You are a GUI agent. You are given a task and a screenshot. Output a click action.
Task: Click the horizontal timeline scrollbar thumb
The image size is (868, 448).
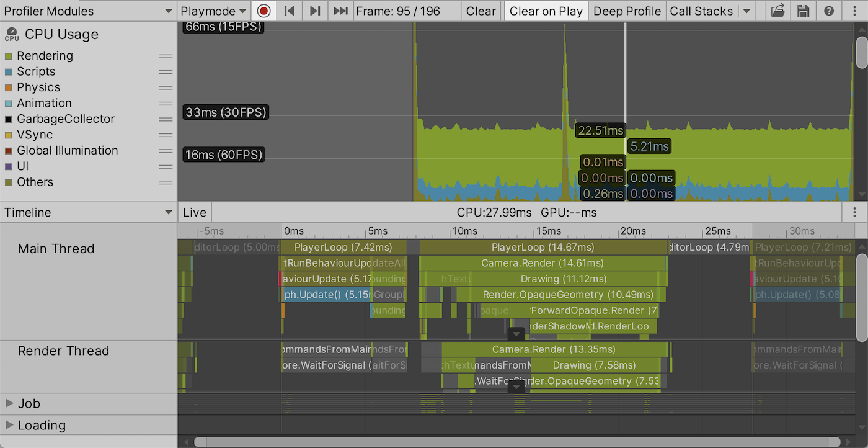(x=518, y=442)
